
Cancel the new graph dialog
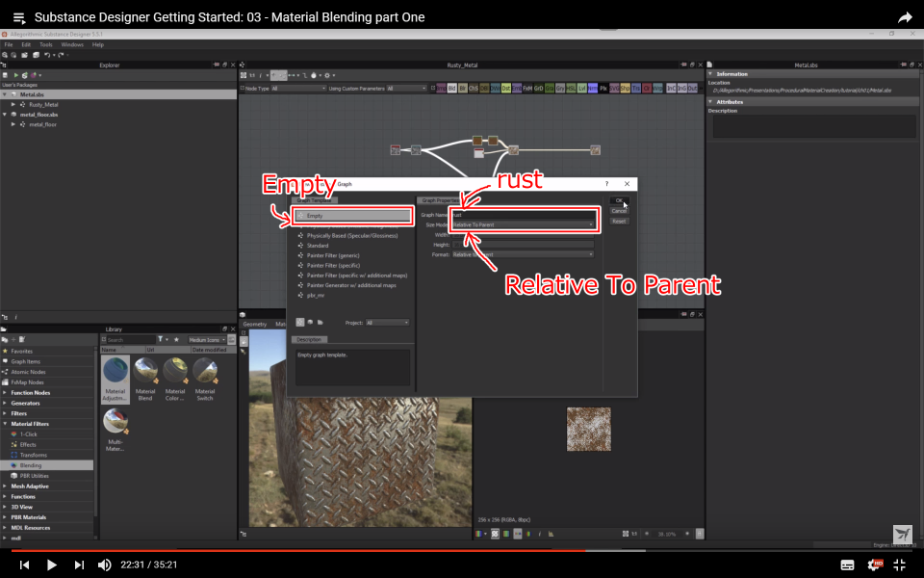619,211
